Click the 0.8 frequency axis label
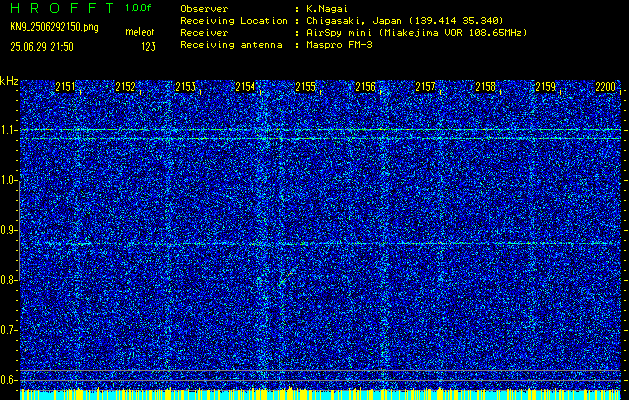 pos(8,280)
